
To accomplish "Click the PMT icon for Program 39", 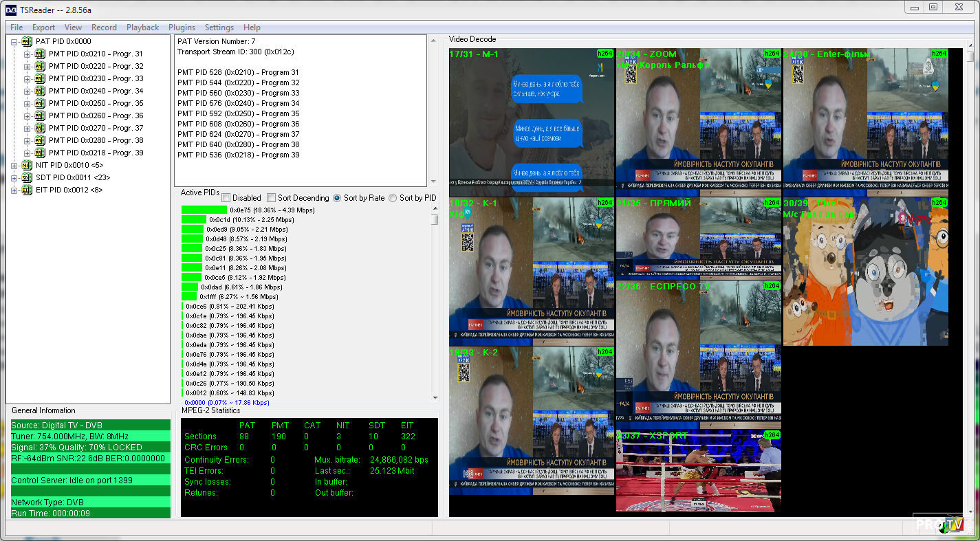I will pos(40,153).
